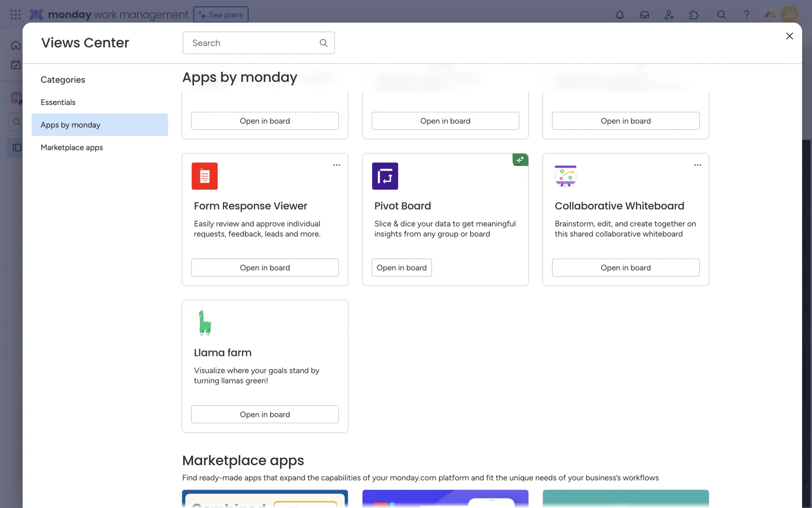Open Form Response Viewer three-dot menu
This screenshot has width=812, height=508.
point(337,165)
